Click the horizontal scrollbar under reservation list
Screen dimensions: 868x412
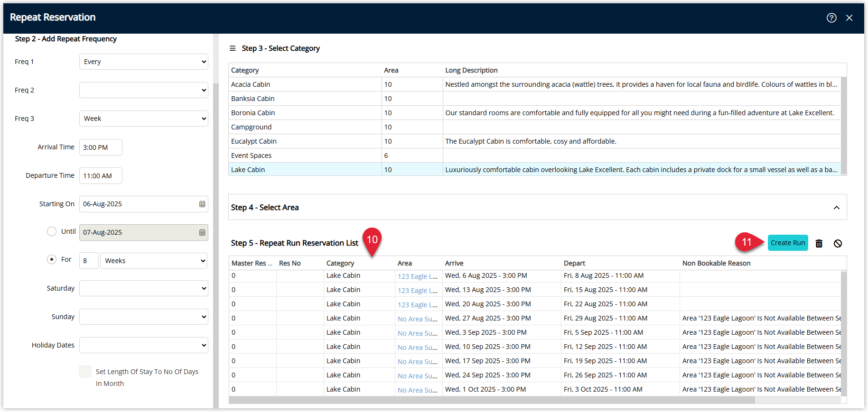click(492, 400)
